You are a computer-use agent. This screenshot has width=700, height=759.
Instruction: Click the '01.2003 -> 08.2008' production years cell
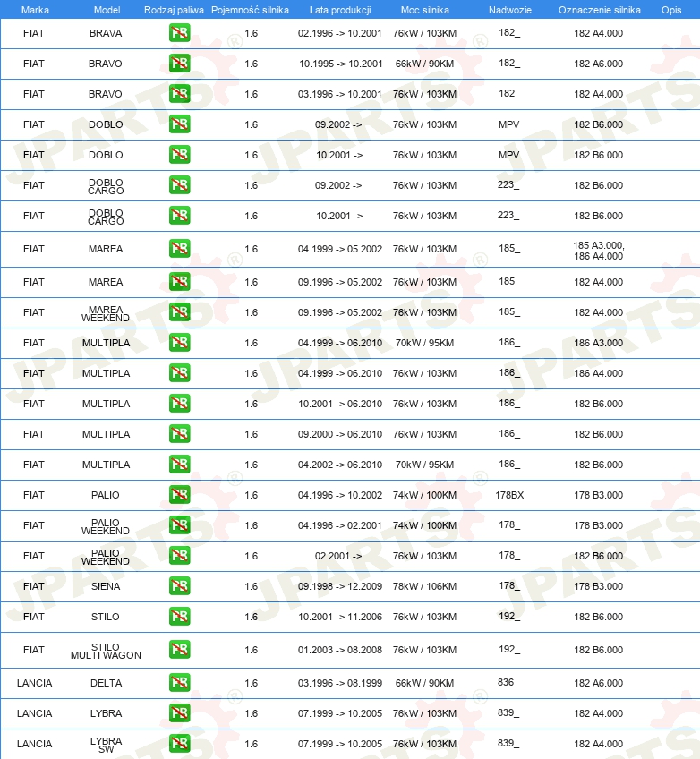click(x=340, y=650)
